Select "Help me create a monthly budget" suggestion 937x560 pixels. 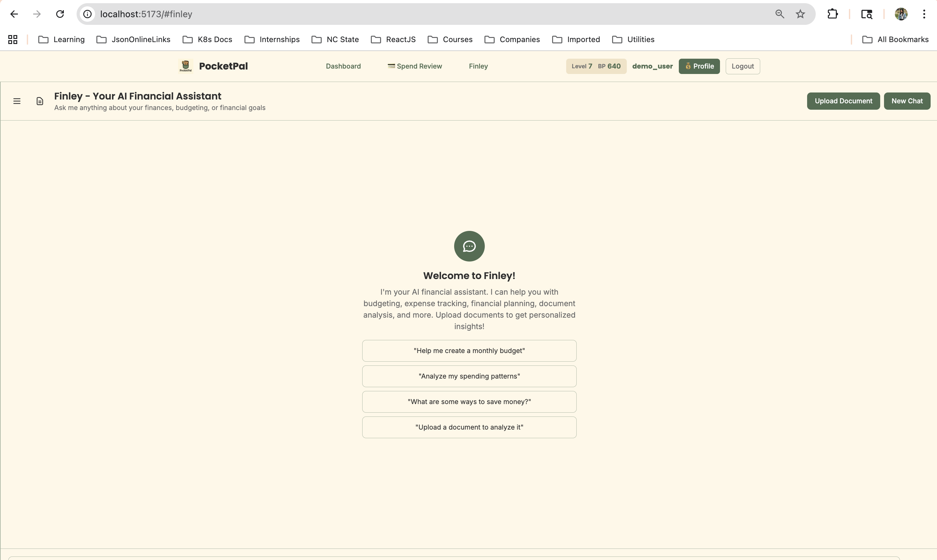click(469, 350)
